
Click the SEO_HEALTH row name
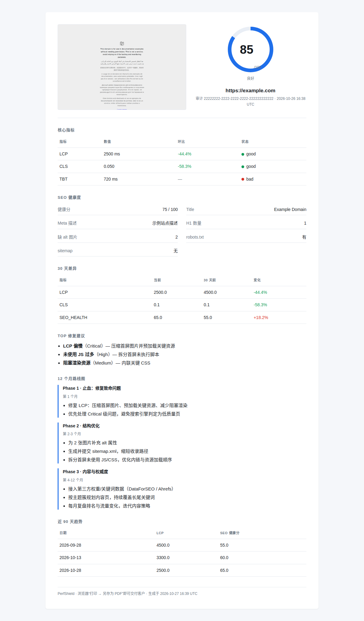click(73, 317)
